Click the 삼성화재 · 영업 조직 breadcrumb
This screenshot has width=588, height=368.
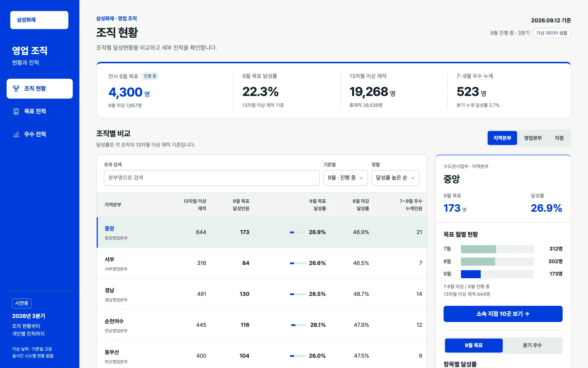[116, 18]
